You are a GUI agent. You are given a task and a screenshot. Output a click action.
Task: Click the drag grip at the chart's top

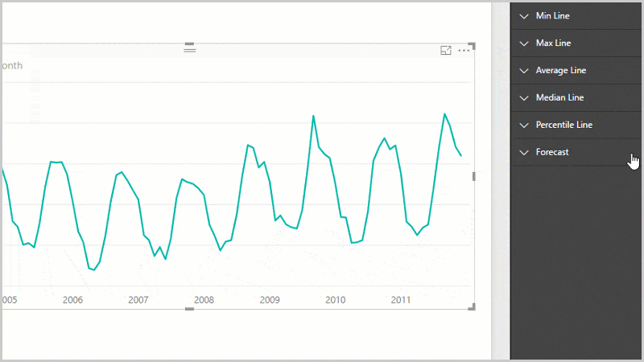click(190, 48)
